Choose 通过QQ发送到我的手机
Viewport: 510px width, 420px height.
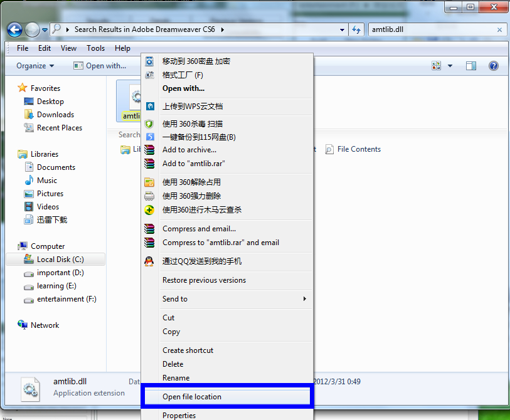coord(228,261)
